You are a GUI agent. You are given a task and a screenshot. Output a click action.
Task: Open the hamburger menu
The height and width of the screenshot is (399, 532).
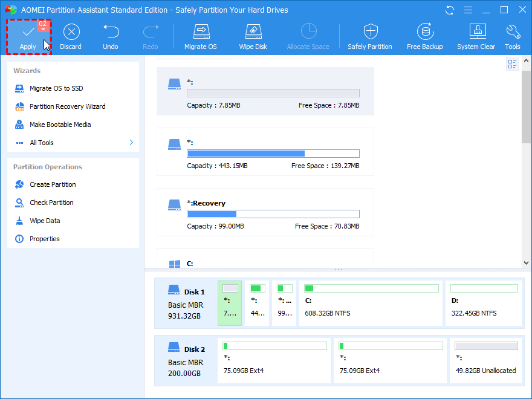[x=469, y=10]
